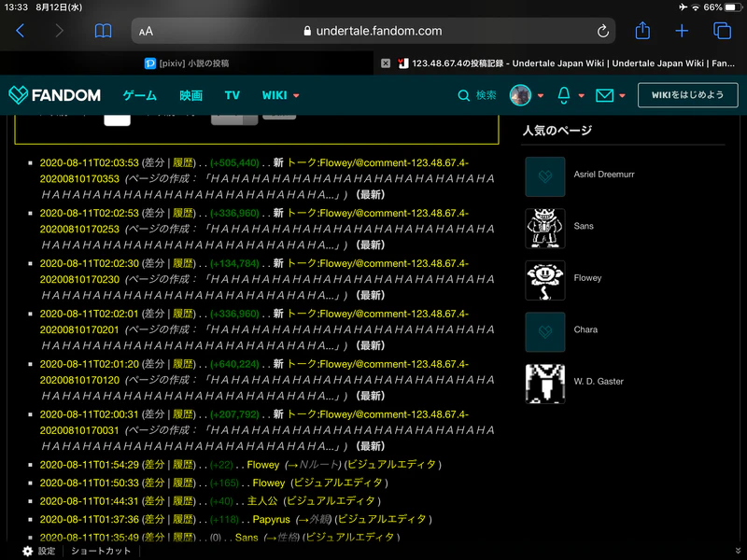
Task: Tap the Wi-Fi status icon
Action: [695, 7]
